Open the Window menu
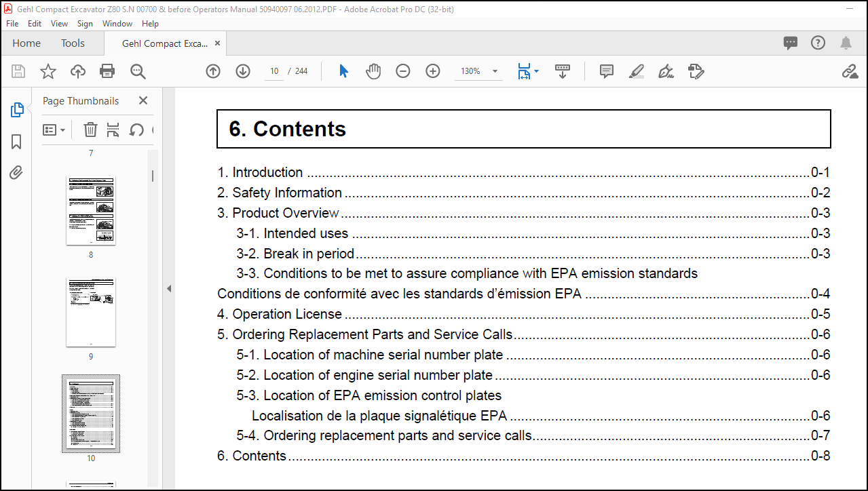 tap(117, 23)
